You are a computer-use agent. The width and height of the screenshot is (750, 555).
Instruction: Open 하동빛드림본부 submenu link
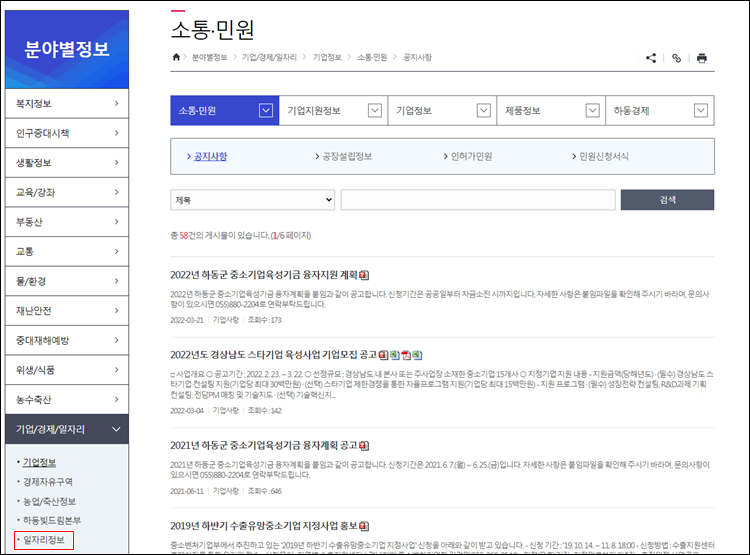(x=52, y=520)
